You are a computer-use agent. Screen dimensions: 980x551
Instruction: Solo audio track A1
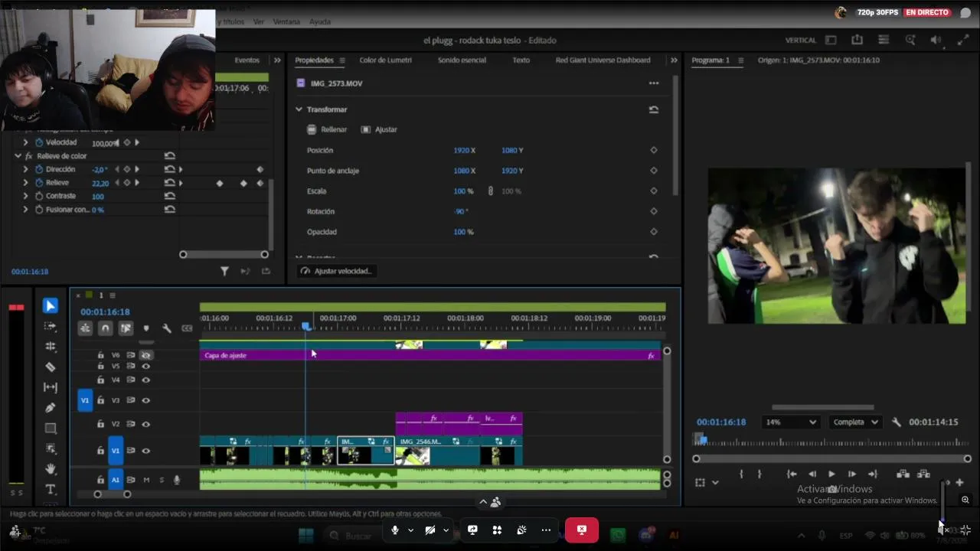click(x=162, y=480)
